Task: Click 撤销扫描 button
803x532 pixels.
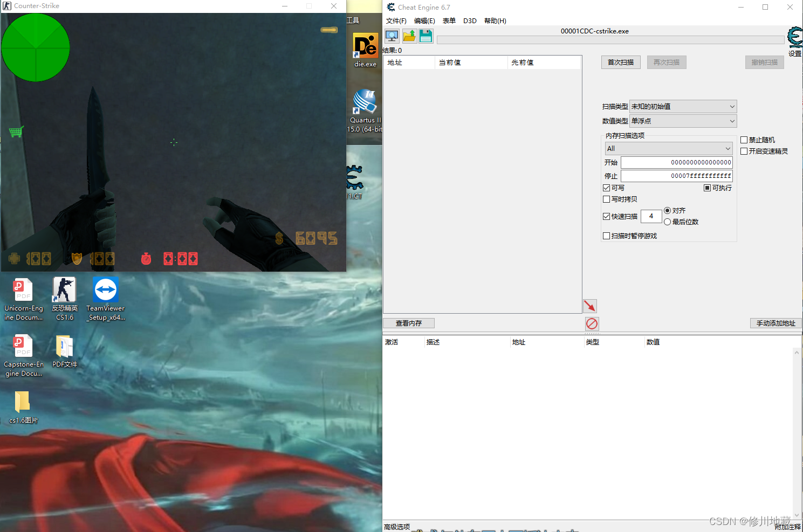Action: [x=765, y=63]
